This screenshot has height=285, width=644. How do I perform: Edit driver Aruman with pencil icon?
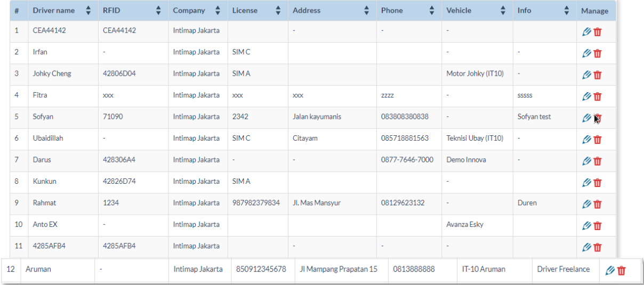coord(610,271)
